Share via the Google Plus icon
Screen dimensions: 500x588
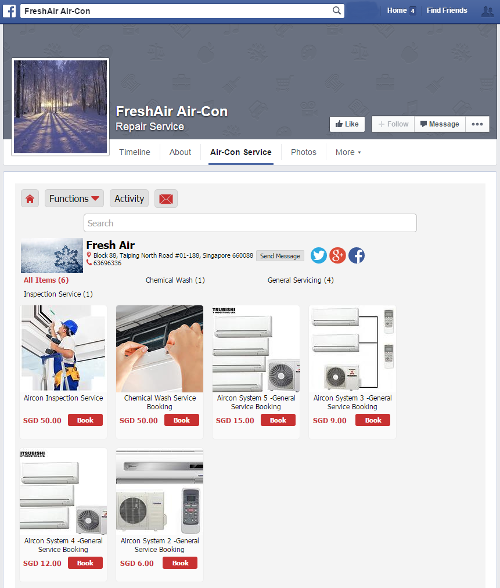(338, 255)
